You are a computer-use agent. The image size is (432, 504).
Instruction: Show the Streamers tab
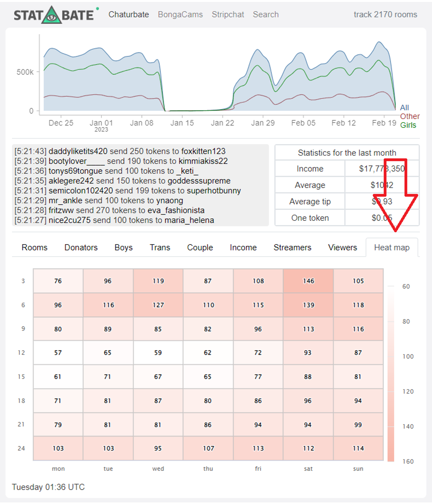(292, 247)
